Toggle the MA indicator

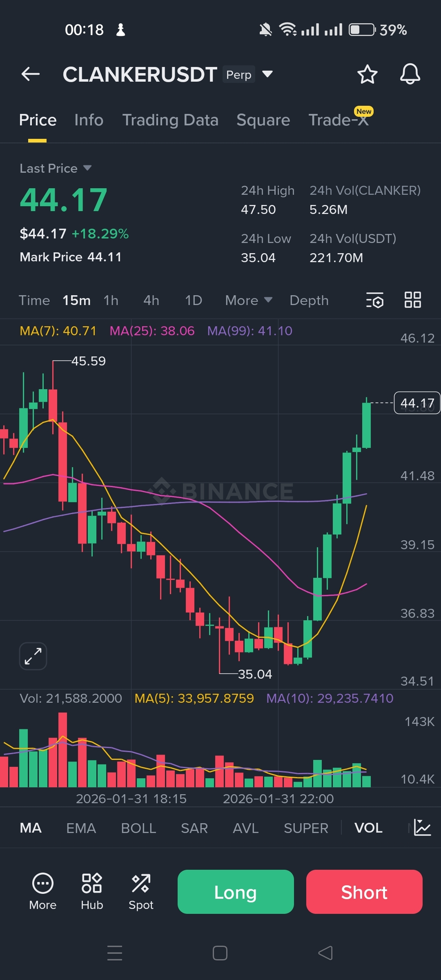[31, 828]
